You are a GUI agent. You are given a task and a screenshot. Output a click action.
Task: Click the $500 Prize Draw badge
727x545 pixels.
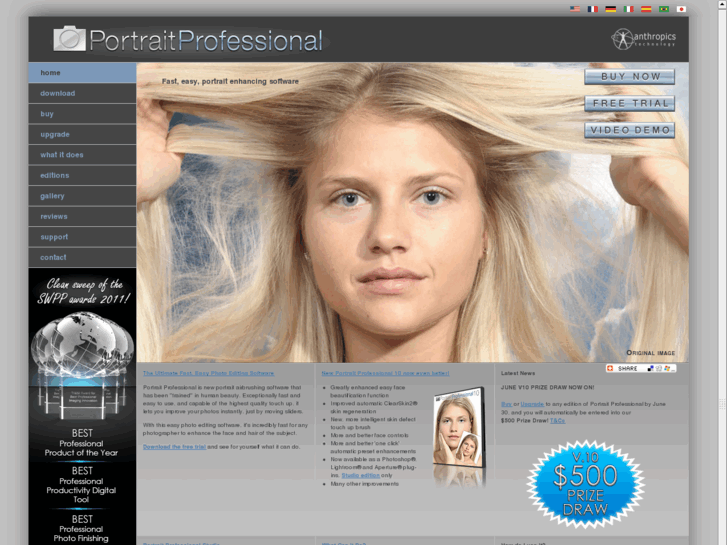pyautogui.click(x=585, y=484)
